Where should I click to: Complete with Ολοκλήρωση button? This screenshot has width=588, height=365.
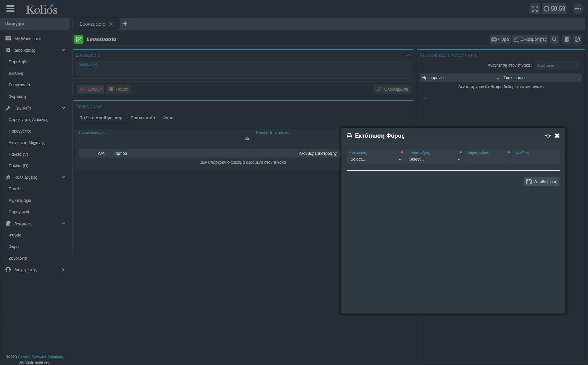[x=392, y=89]
